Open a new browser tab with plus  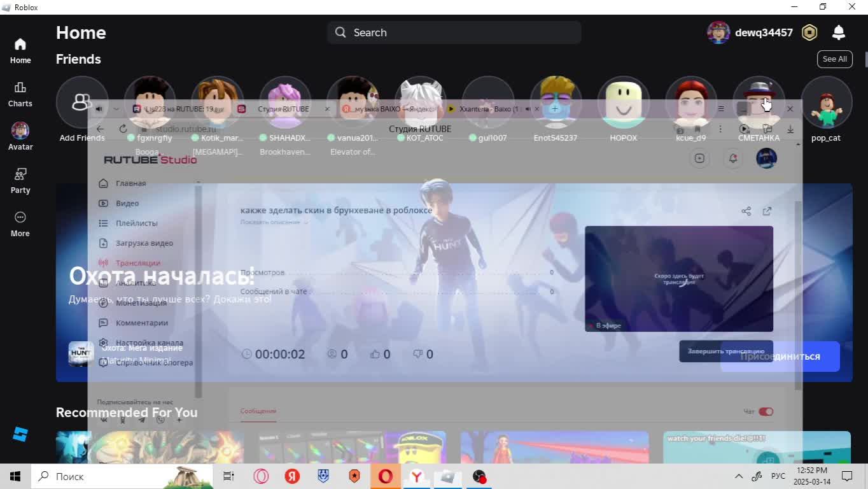(554, 109)
